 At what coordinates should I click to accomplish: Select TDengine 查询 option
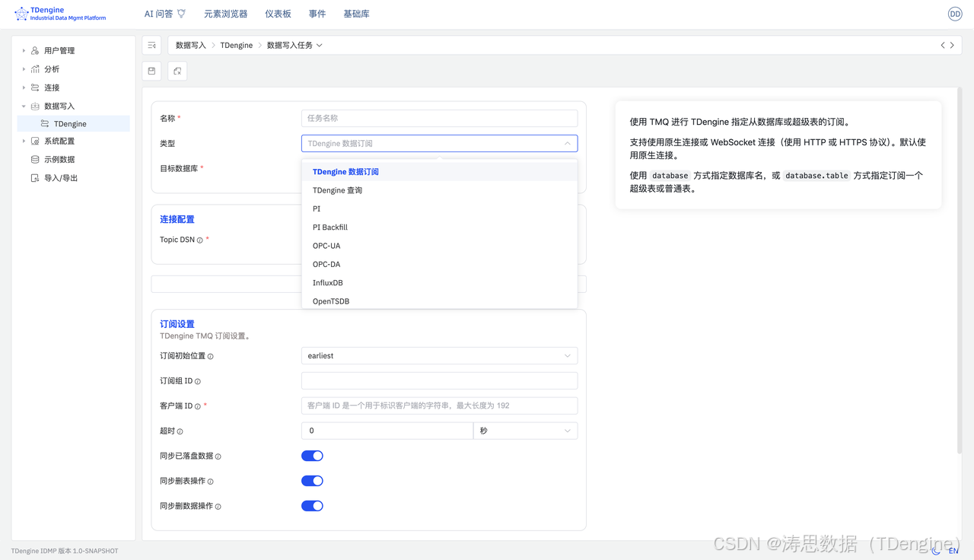point(439,190)
